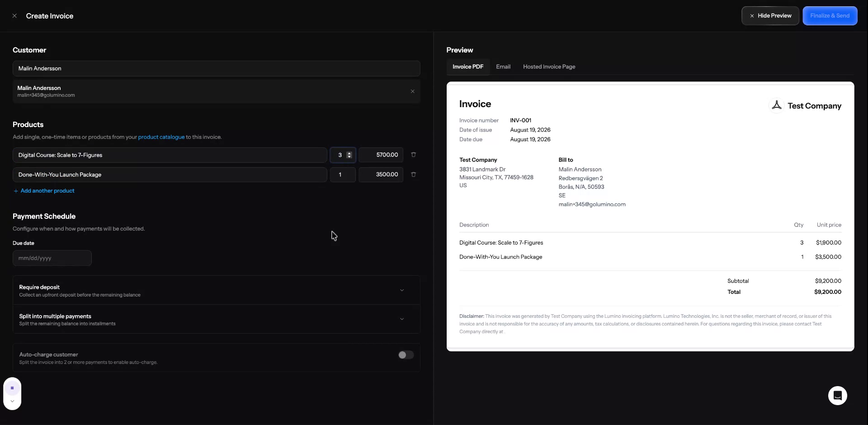Edit the Digital Course product name field
The image size is (868, 425).
click(x=170, y=155)
